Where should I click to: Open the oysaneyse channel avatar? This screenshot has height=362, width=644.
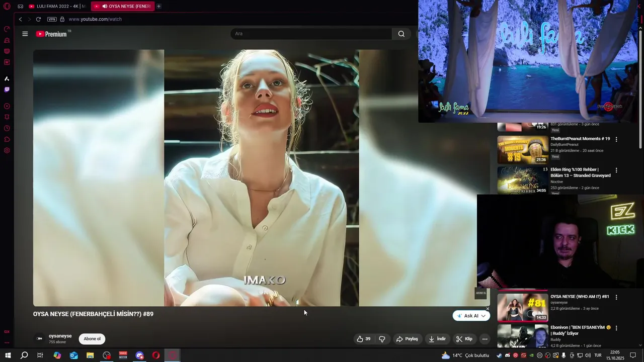tap(40, 338)
